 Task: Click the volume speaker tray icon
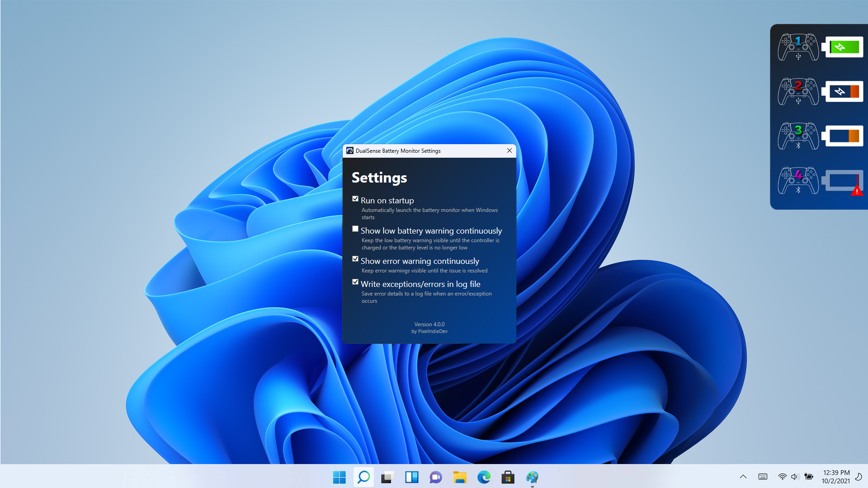pyautogui.click(x=795, y=477)
